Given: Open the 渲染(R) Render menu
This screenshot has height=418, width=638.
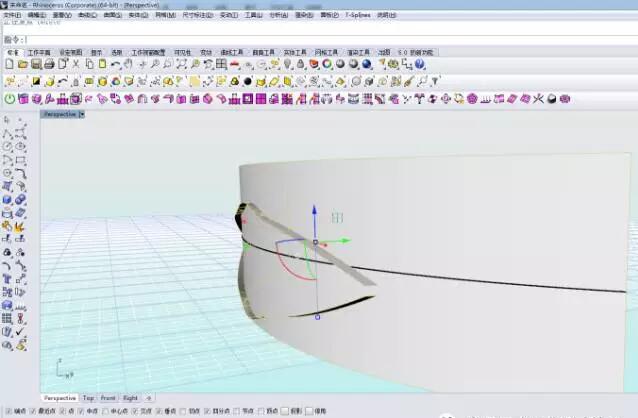Looking at the screenshot, I should (x=304, y=15).
